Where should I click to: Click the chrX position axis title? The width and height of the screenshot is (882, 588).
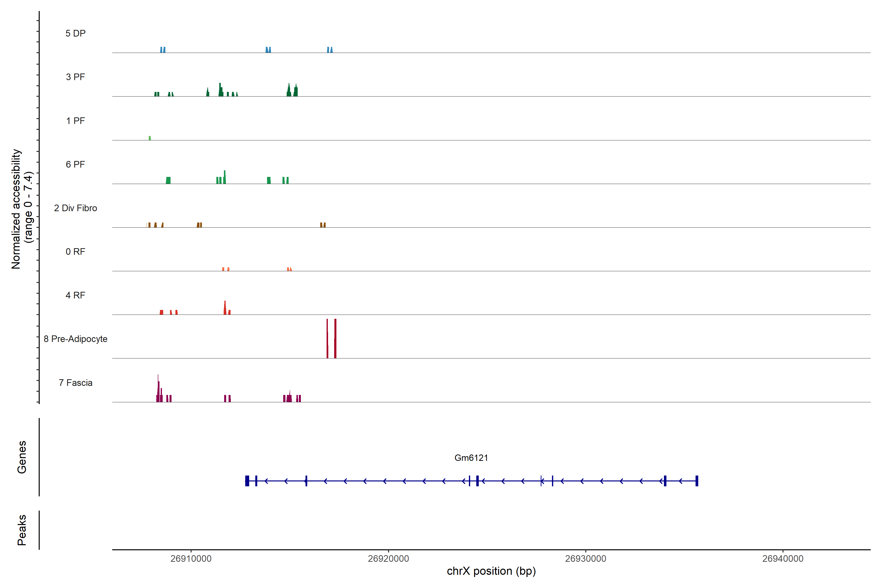pos(491,571)
